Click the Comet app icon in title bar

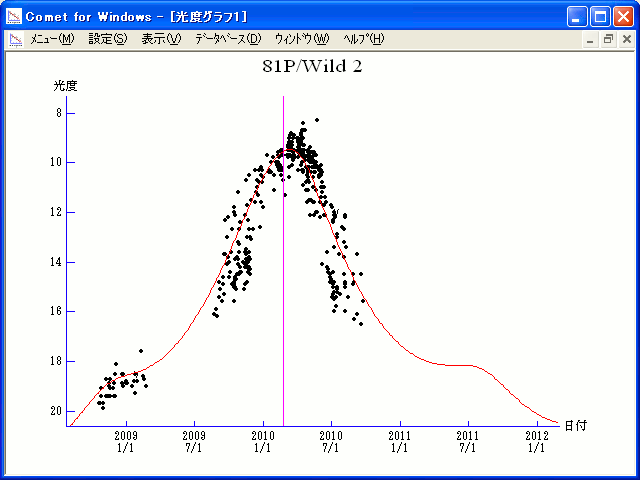click(x=14, y=17)
